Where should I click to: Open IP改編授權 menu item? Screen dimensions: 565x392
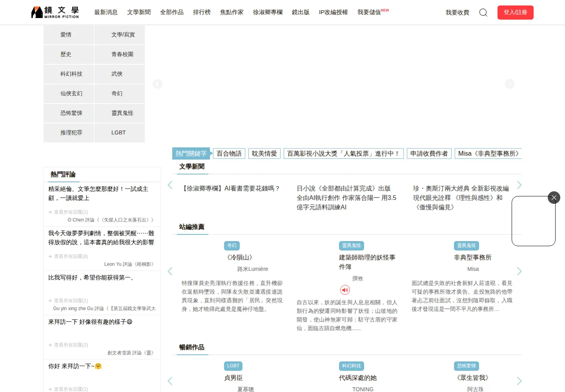point(334,12)
